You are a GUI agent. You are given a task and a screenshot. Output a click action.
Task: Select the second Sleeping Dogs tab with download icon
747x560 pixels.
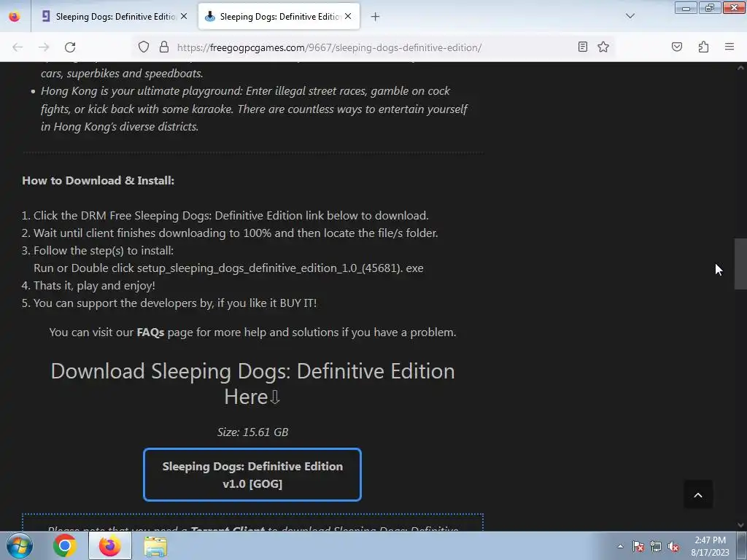[279, 17]
